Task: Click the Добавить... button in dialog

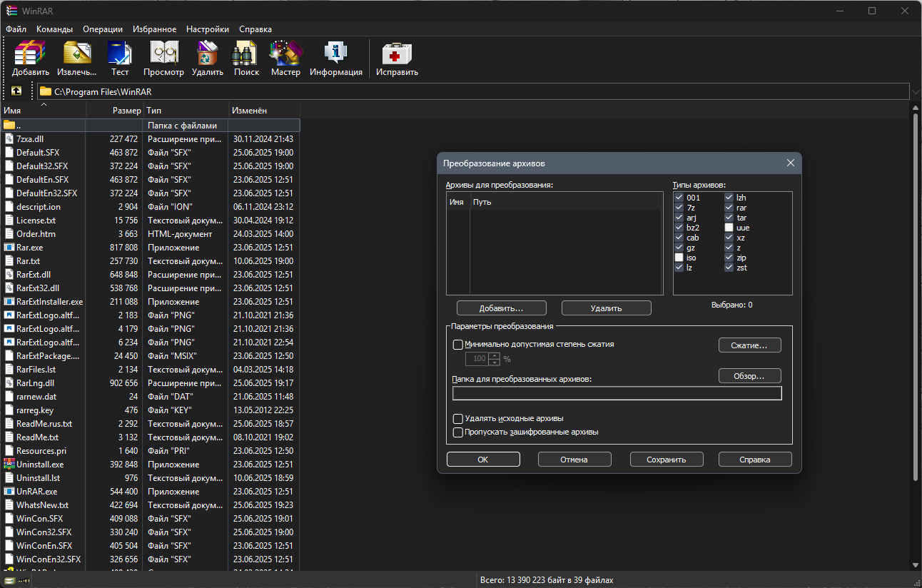Action: tap(502, 308)
